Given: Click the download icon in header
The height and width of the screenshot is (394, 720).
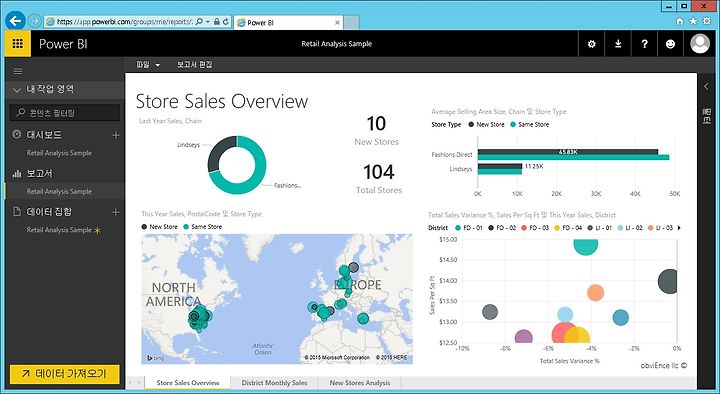Looking at the screenshot, I should click(x=618, y=44).
